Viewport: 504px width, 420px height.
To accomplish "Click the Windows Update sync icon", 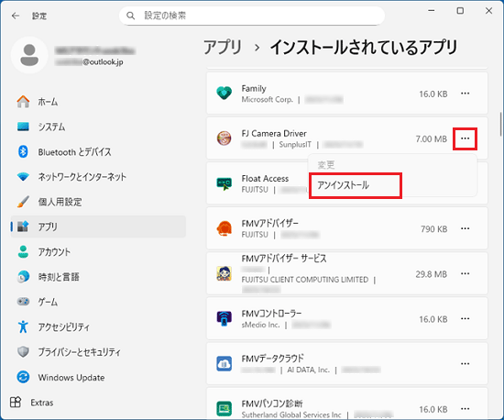I will point(23,377).
